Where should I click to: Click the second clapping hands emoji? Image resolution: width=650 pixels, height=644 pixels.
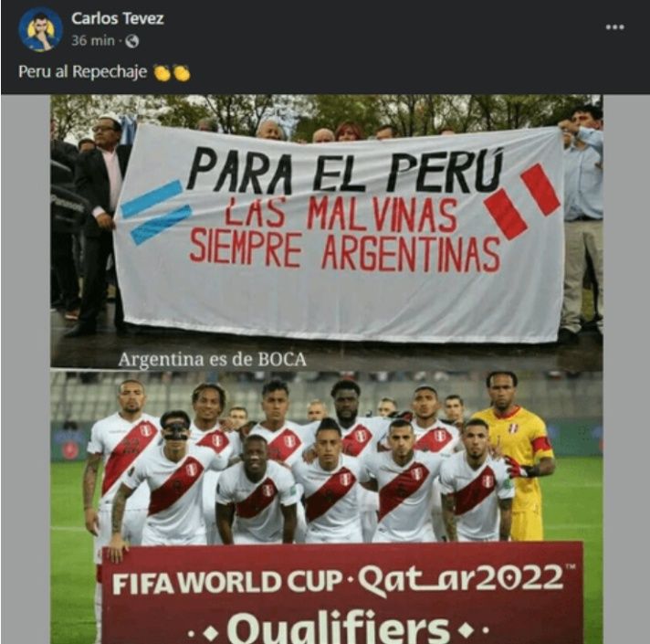click(x=182, y=73)
